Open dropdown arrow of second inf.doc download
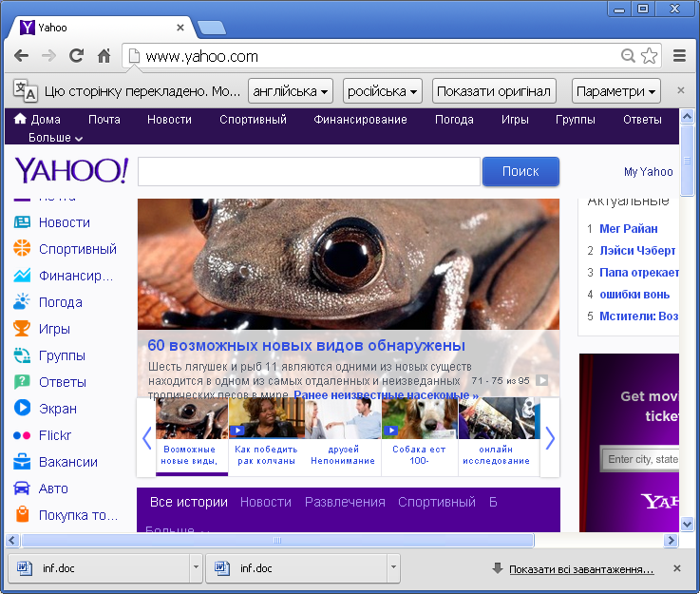 coord(393,567)
